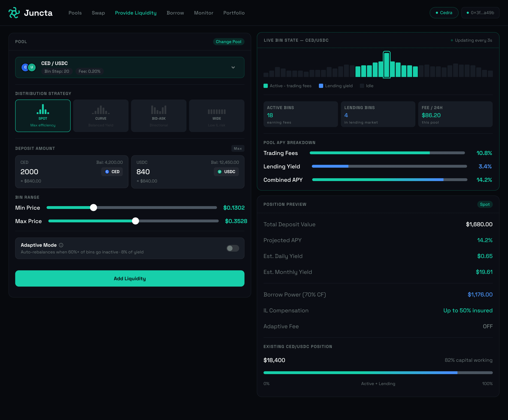Switch to the Borrow tab

point(175,13)
